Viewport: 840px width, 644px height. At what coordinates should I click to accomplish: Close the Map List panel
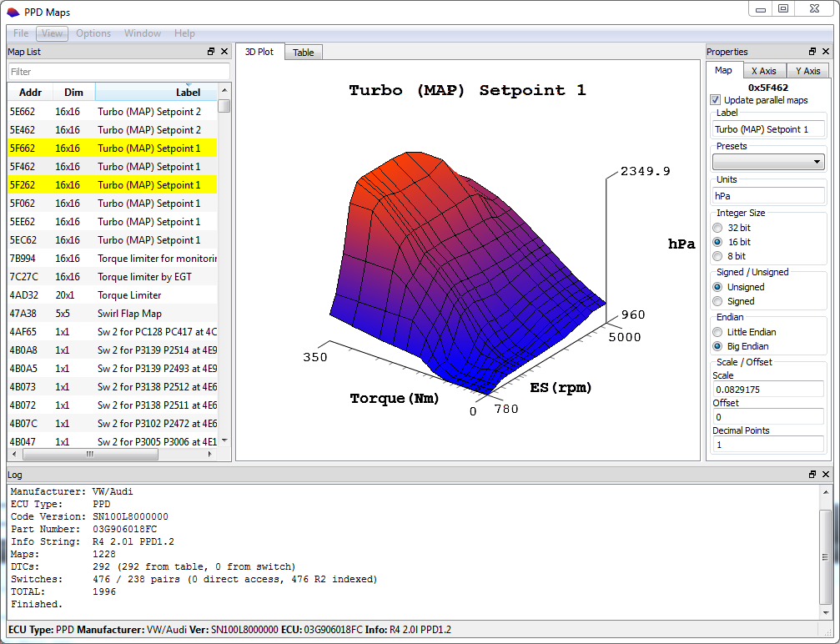coord(224,52)
